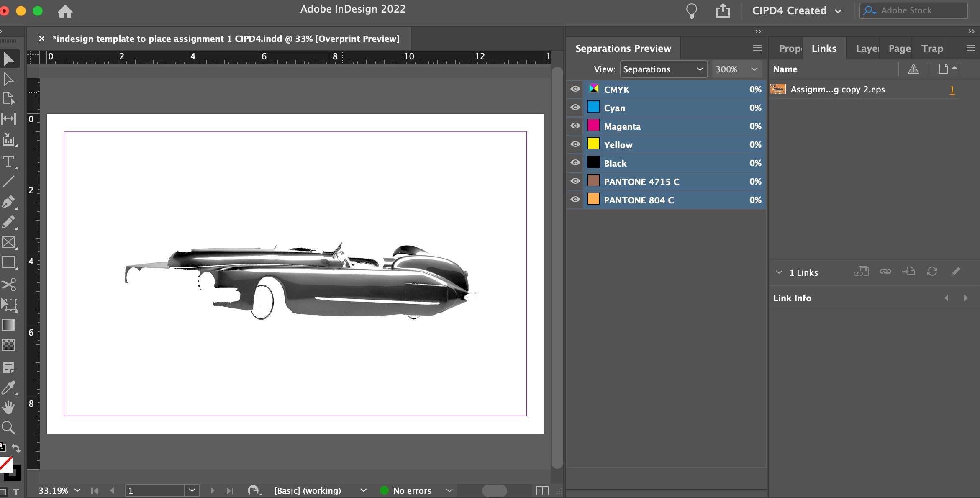Viewport: 980px width, 498px height.
Task: Open the Trap panel tab
Action: 932,49
